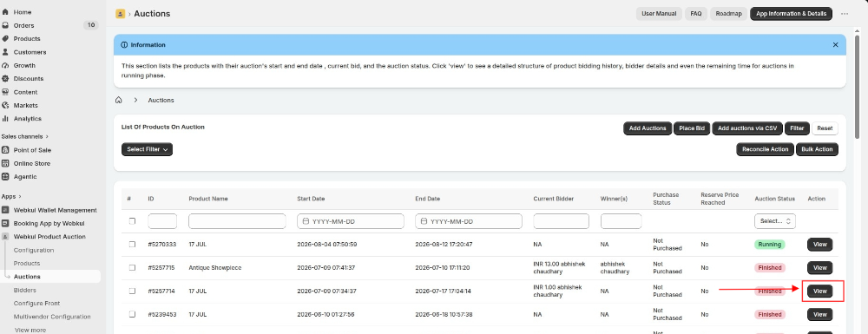Click the Markets globe icon
The image size is (868, 334).
pos(5,105)
